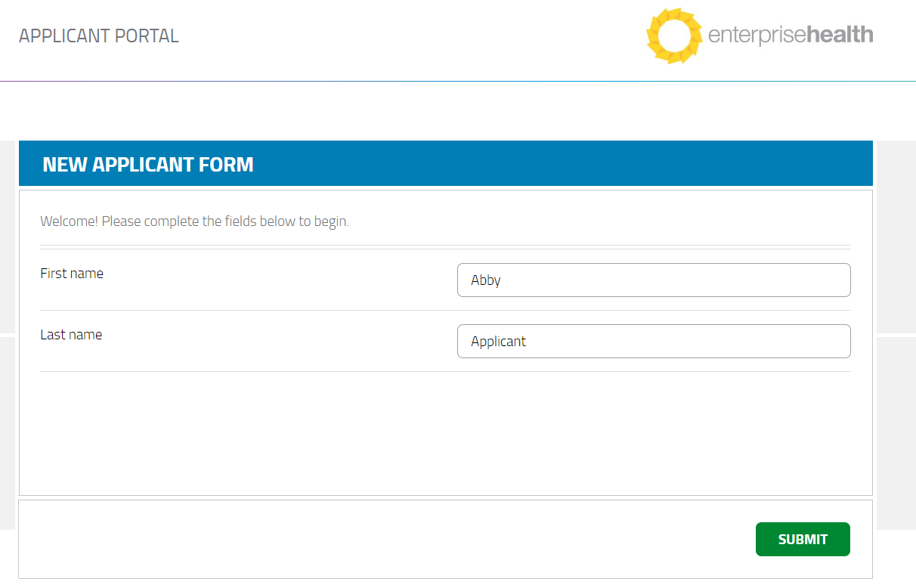This screenshot has height=588, width=916.
Task: Click blank band between header line and form
Action: pos(453,110)
